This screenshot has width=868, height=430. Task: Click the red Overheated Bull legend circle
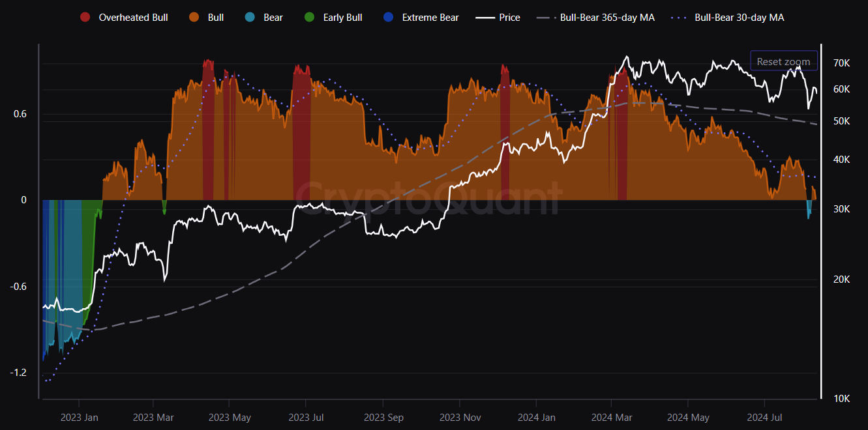point(85,18)
